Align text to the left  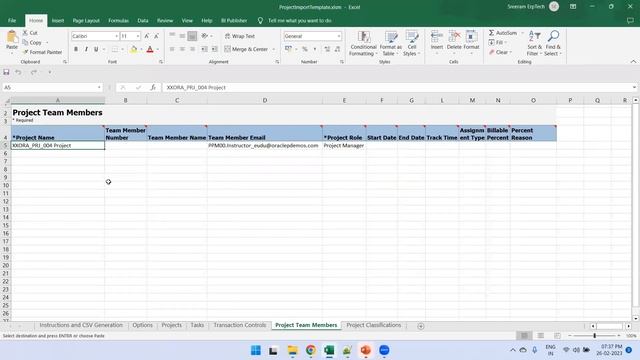click(x=172, y=49)
